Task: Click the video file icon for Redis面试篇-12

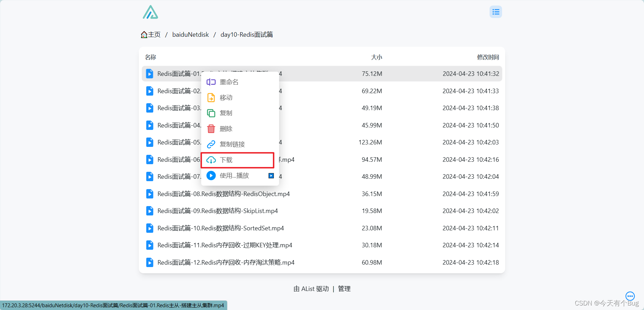Action: click(x=150, y=263)
